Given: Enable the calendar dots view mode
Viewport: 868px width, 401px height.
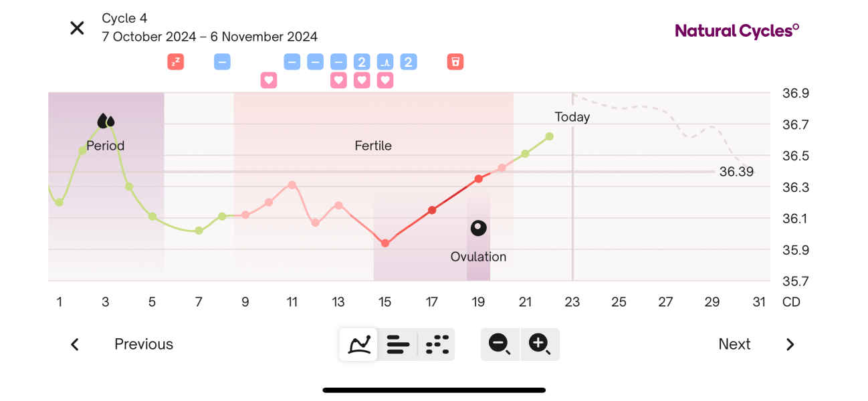Looking at the screenshot, I should click(x=437, y=344).
